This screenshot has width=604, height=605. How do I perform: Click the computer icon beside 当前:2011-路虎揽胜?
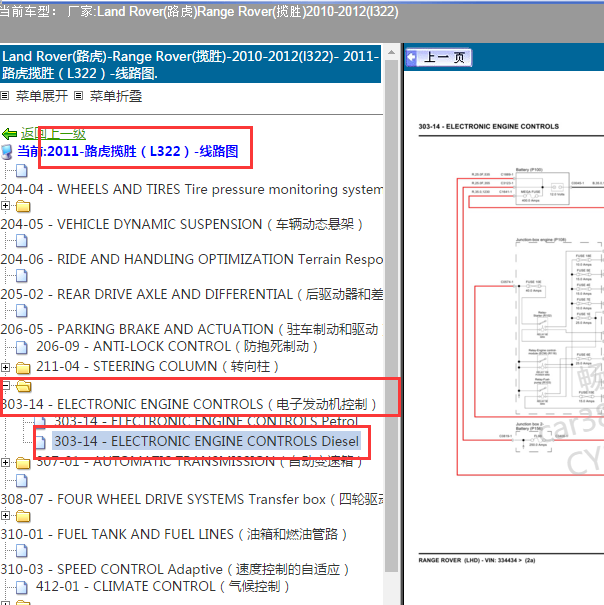click(x=7, y=152)
